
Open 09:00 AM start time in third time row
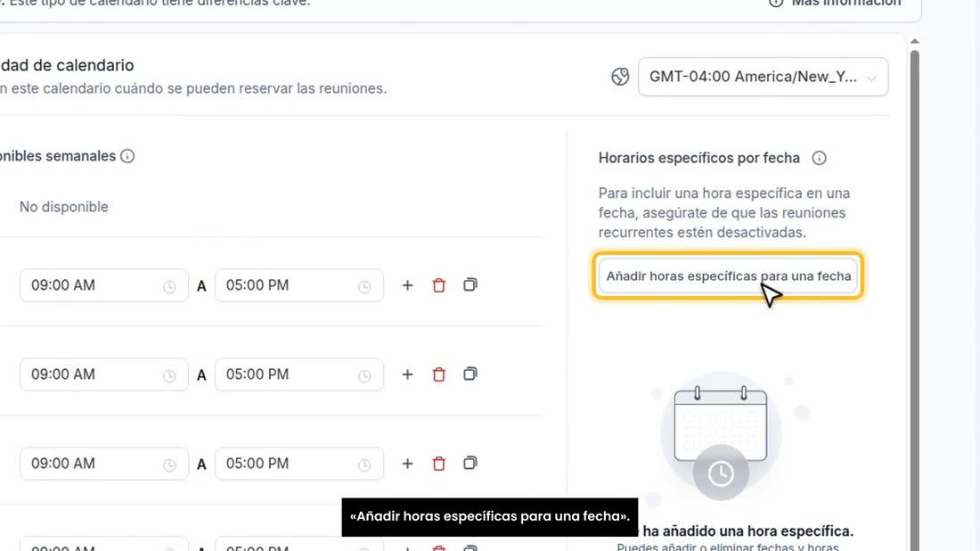point(103,464)
